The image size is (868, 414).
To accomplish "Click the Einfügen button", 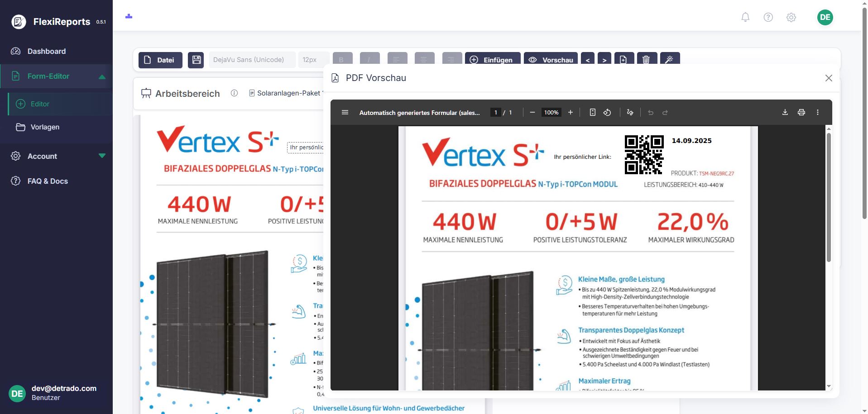I will coord(492,60).
